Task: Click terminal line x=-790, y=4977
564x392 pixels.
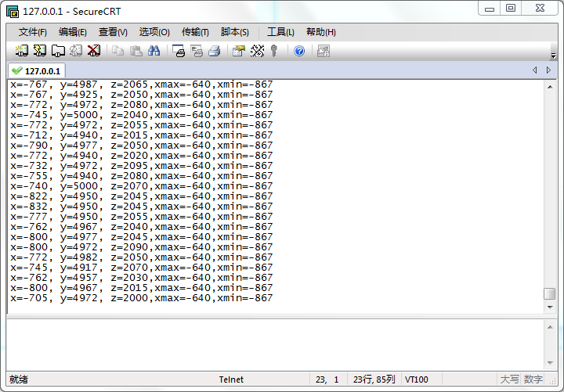Action: click(141, 146)
